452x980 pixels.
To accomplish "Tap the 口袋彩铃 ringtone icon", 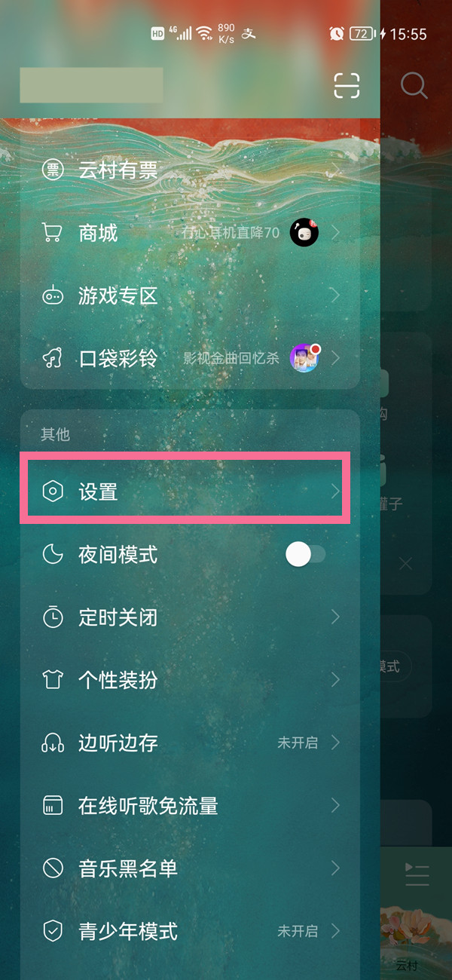I will click(x=53, y=358).
